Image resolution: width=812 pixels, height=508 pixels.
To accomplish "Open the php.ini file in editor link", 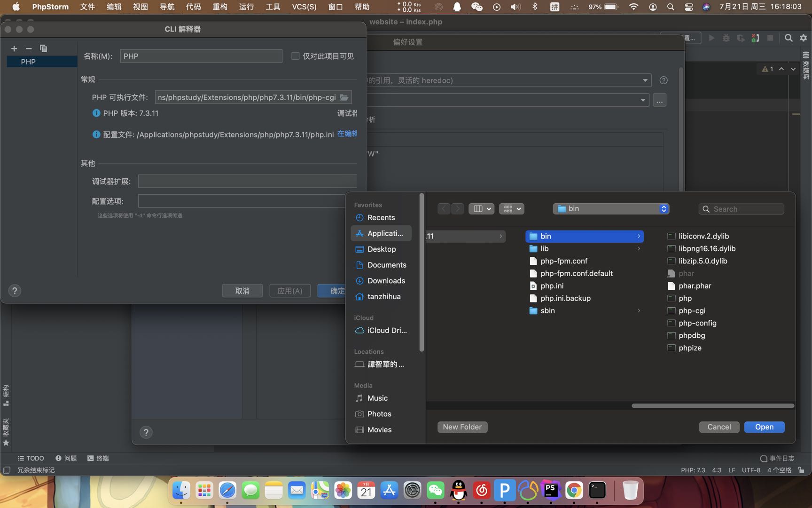I will pyautogui.click(x=347, y=134).
